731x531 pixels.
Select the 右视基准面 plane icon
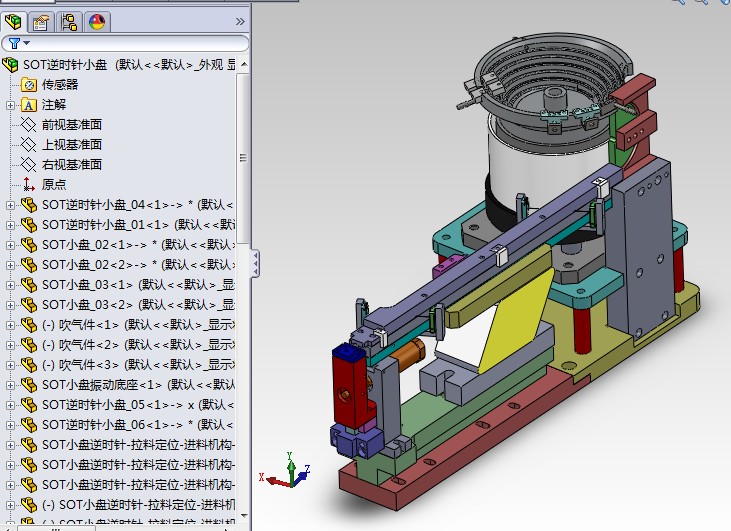[x=29, y=165]
